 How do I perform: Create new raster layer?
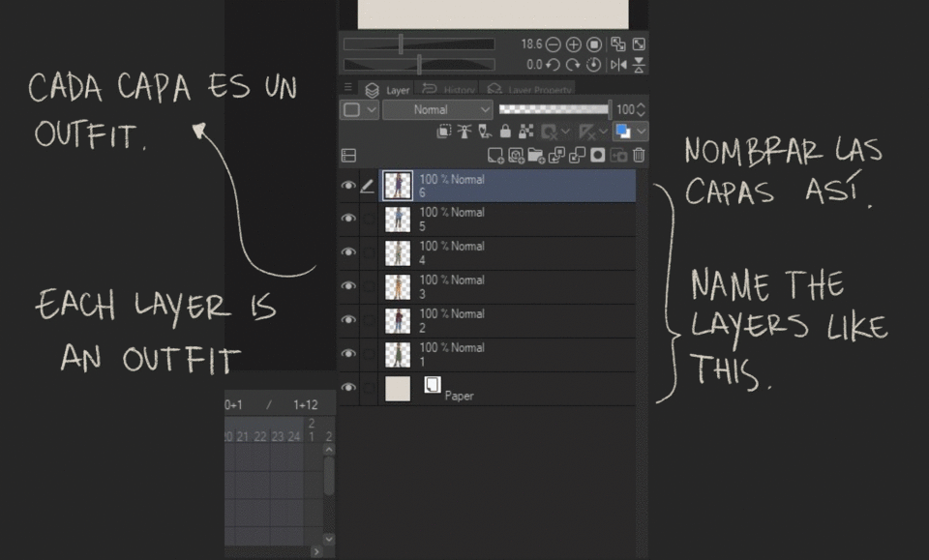click(x=495, y=156)
